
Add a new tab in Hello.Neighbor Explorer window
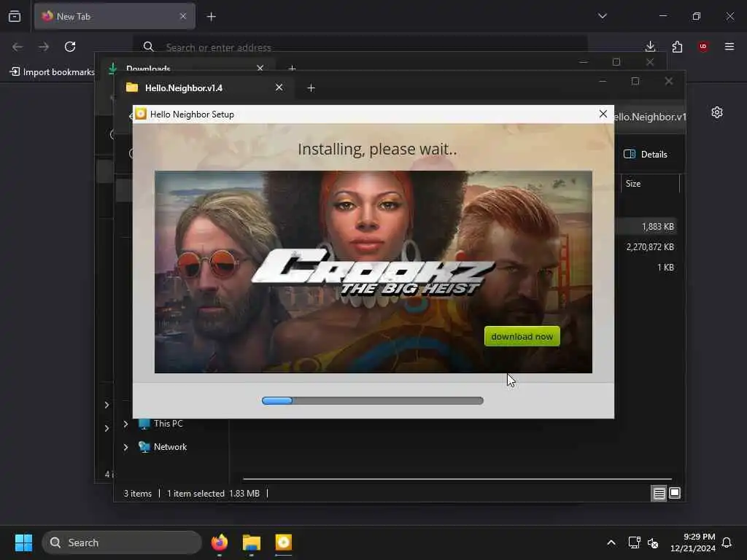pyautogui.click(x=311, y=88)
